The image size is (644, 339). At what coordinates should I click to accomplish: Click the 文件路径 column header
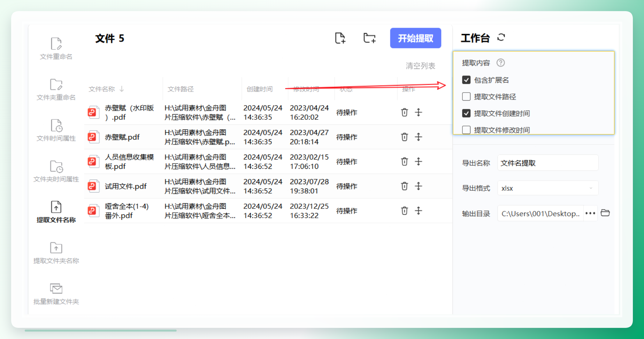click(181, 89)
